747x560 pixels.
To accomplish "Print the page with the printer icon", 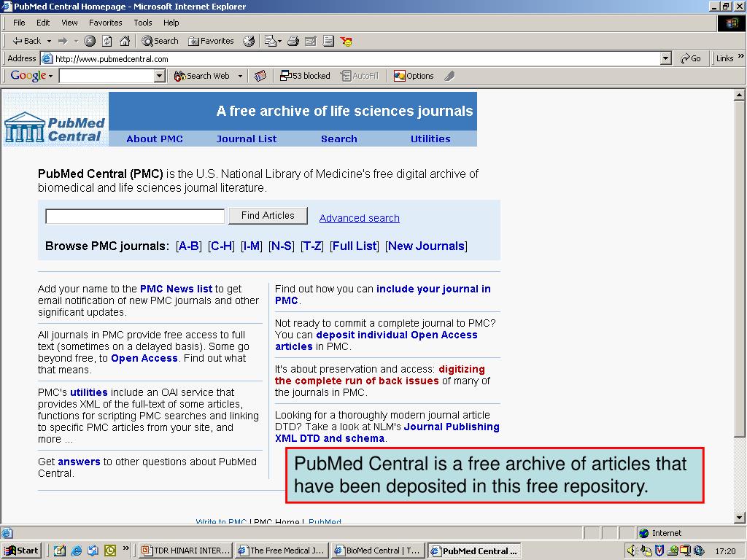I will (293, 41).
